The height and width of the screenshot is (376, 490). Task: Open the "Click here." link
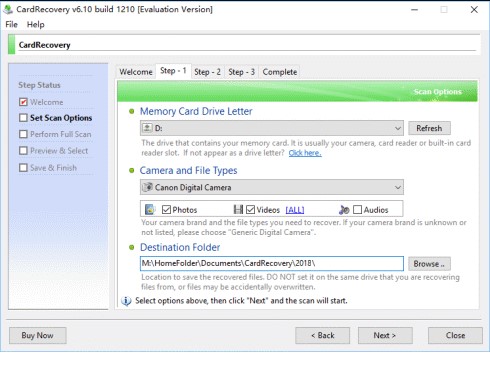click(x=305, y=153)
